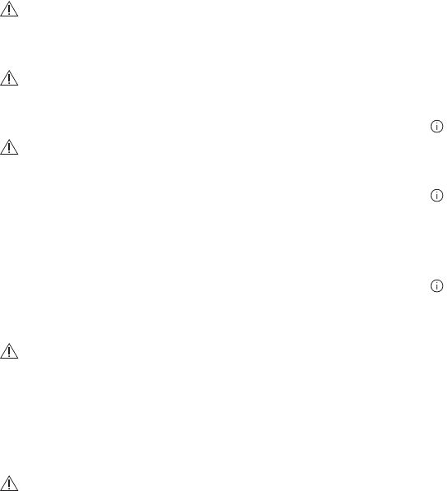Screen dimensions: 448x491
Task: Select the bottommost warning triangle icon
Action: 9,483
